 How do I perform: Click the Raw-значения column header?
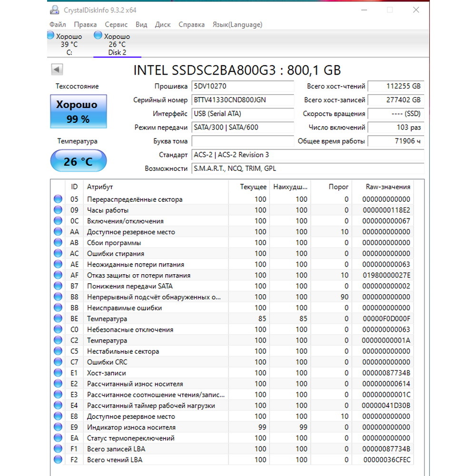coord(387,187)
